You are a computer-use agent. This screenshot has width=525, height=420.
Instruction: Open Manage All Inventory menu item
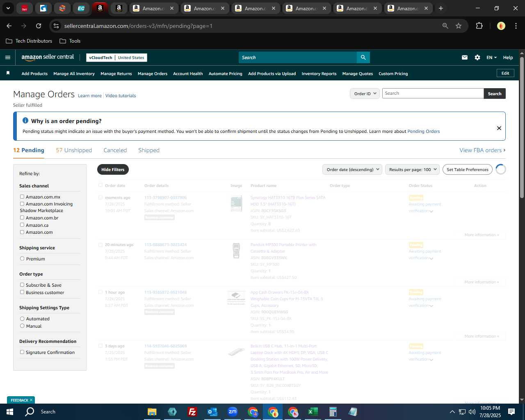tap(74, 74)
